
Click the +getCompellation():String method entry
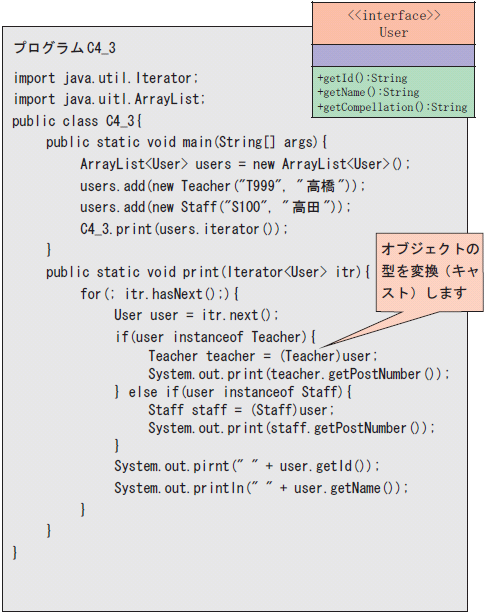(x=392, y=107)
